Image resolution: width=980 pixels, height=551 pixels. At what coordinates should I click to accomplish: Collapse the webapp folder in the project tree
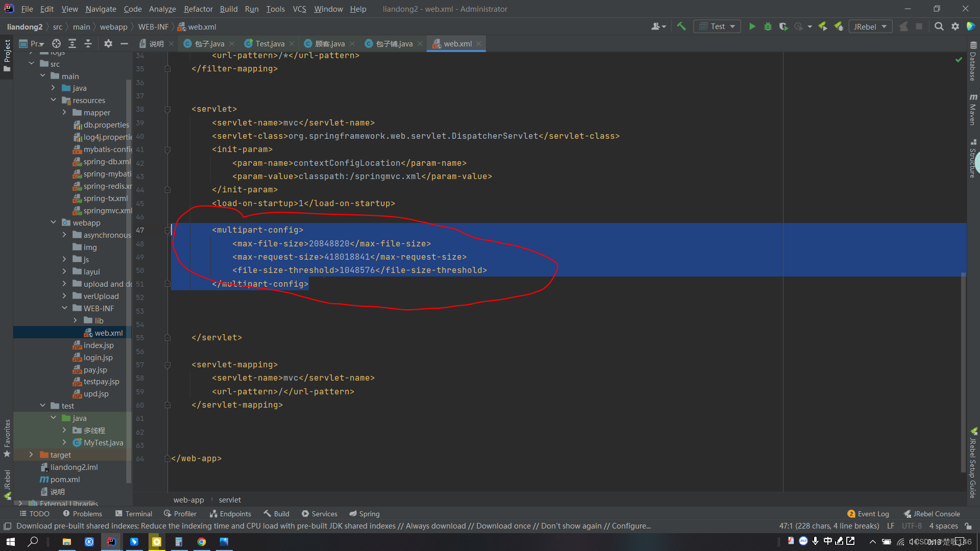coord(54,222)
